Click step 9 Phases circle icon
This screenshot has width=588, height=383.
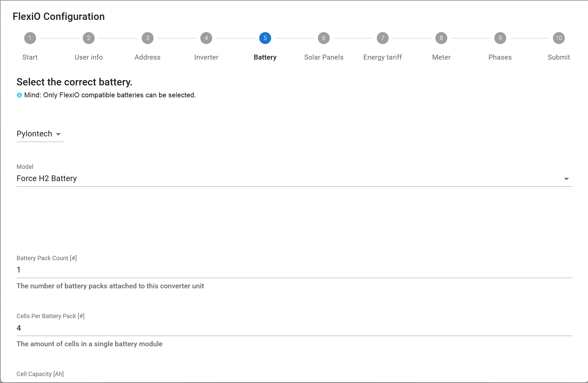[500, 38]
